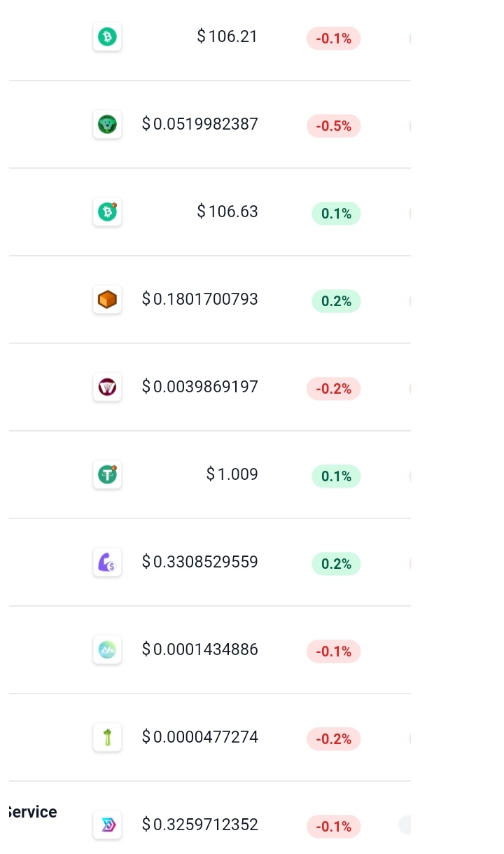This screenshot has width=504, height=854.
Task: Select the 0.2% badge beside $0.1801700793
Action: pos(336,301)
